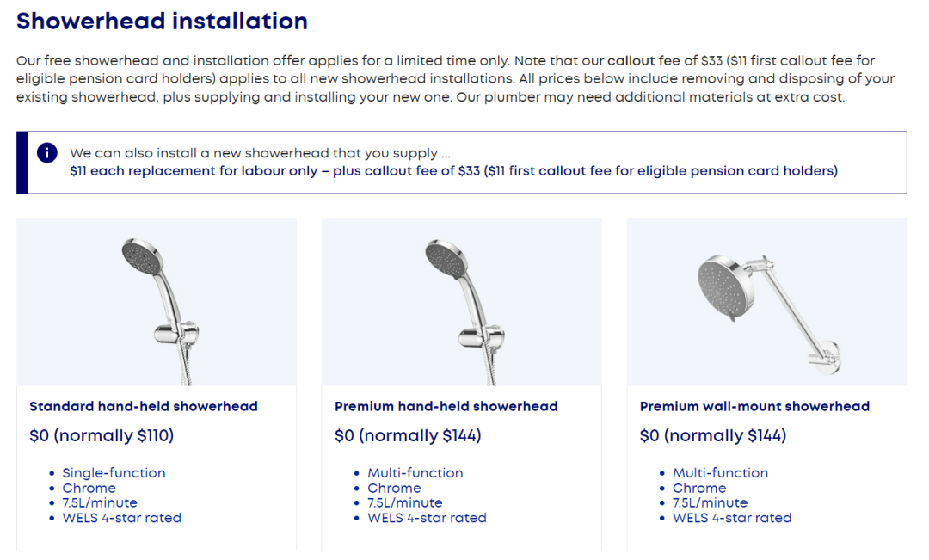Open the Premium hand-held showerhead image
The image size is (929, 560).
click(x=462, y=302)
